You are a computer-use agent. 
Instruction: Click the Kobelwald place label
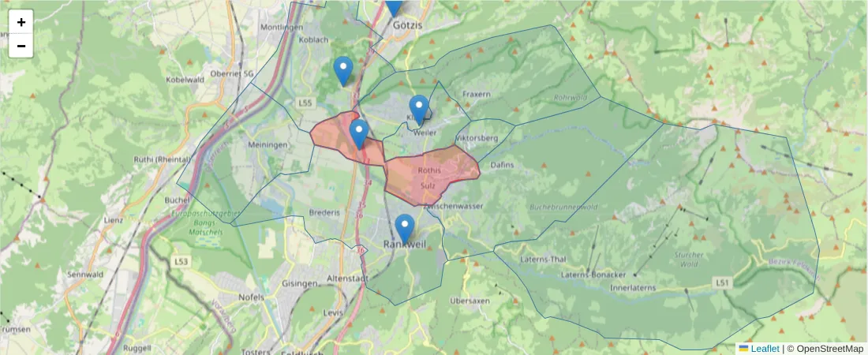[185, 79]
